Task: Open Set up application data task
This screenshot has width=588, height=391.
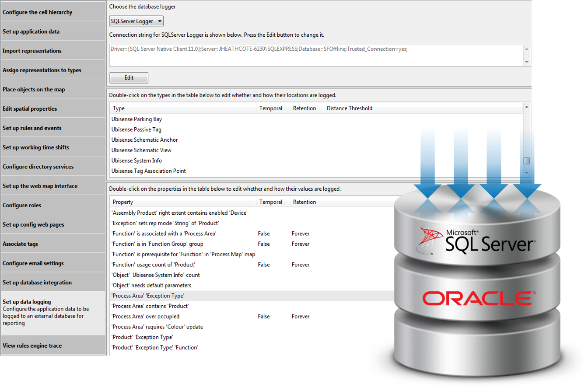Action: coord(53,31)
